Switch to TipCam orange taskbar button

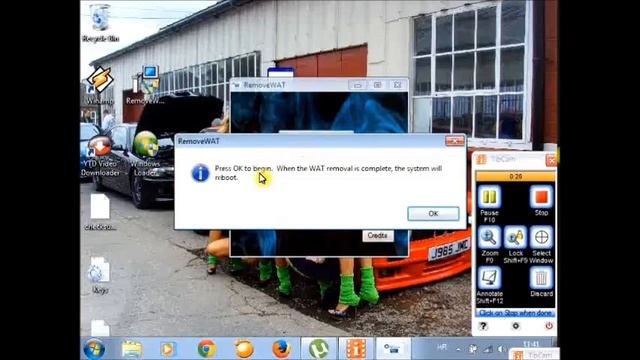tap(356, 349)
